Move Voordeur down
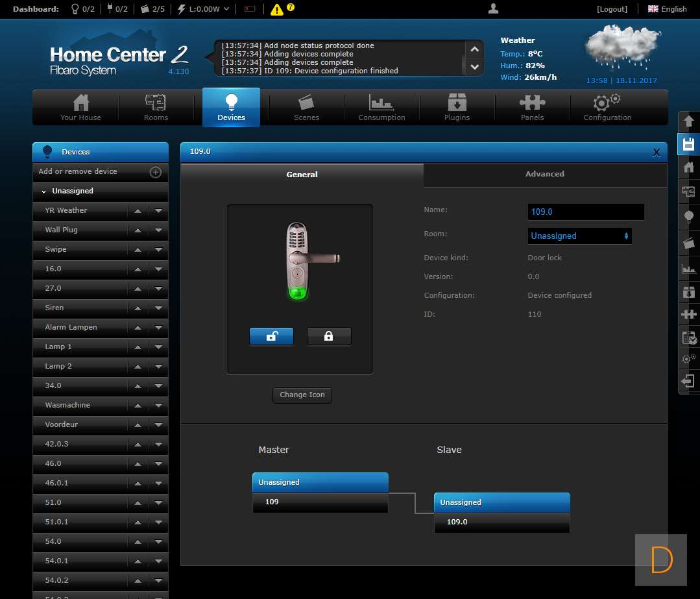This screenshot has height=599, width=700. click(x=158, y=425)
